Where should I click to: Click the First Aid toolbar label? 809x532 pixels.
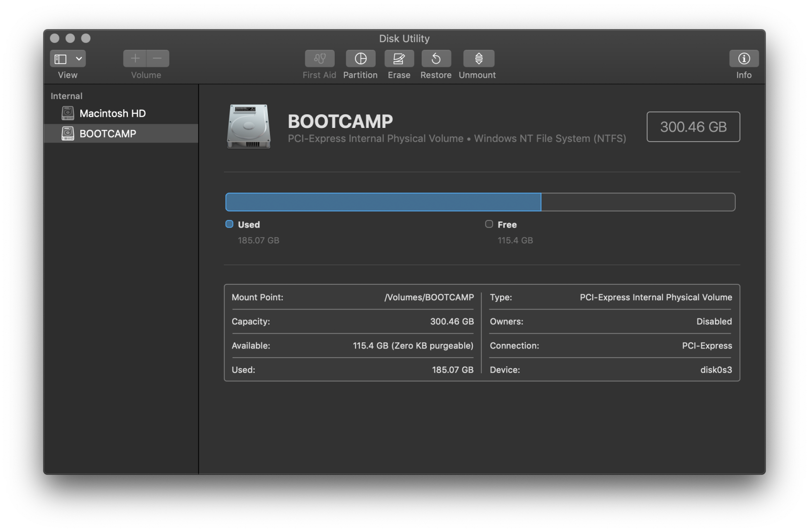pyautogui.click(x=320, y=75)
